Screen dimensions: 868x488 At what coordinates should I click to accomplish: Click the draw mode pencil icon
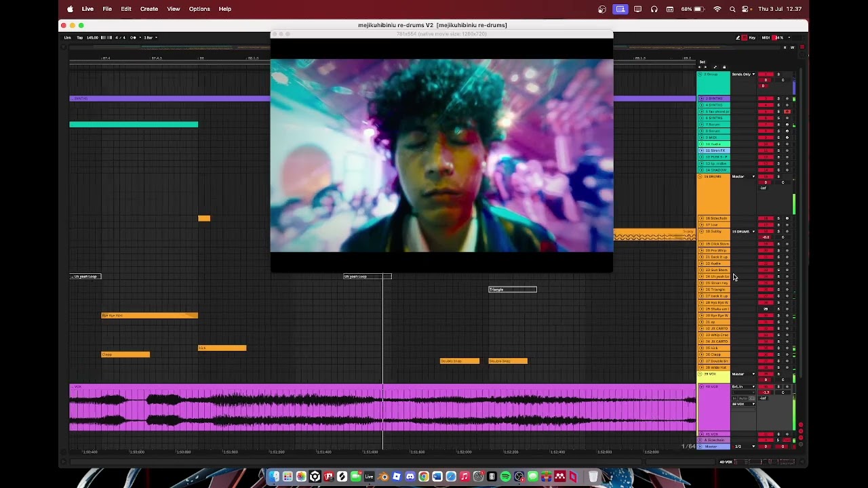(738, 37)
